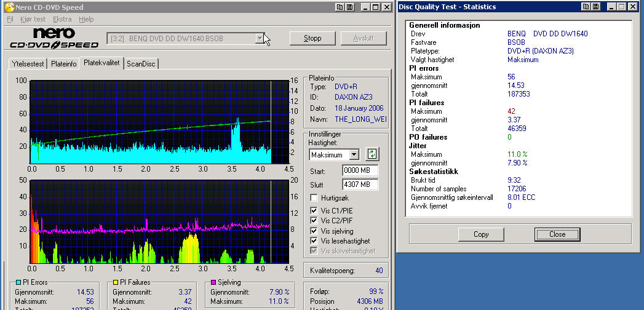Click the Slutt field showing 4307 MB
The image size is (644, 310).
360,185
